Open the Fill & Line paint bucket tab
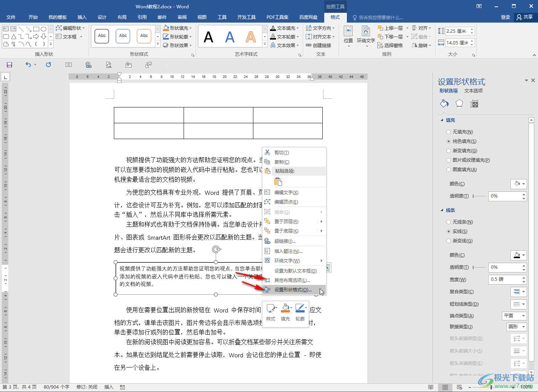 (x=444, y=104)
